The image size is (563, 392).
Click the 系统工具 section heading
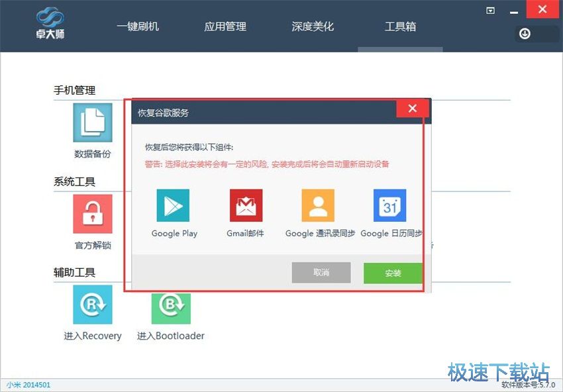(74, 181)
